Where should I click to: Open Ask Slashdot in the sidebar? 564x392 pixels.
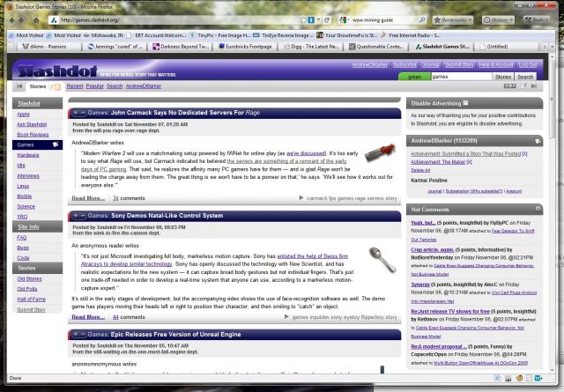click(32, 124)
